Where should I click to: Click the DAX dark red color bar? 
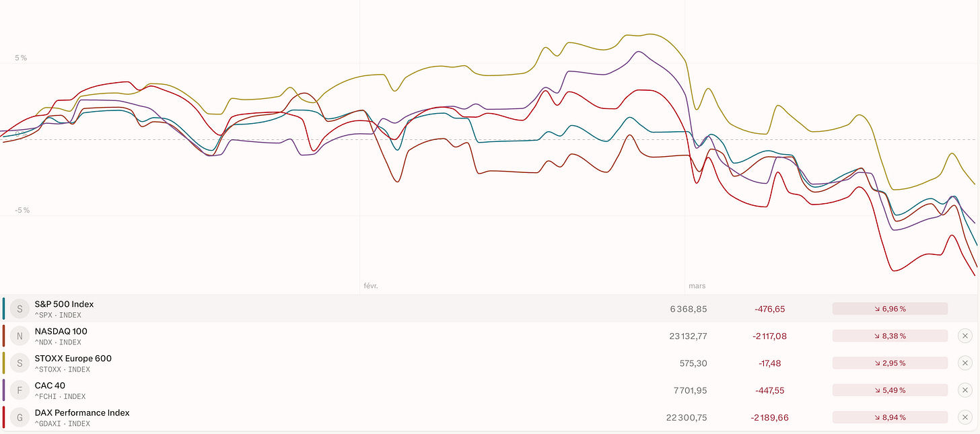pos(5,417)
